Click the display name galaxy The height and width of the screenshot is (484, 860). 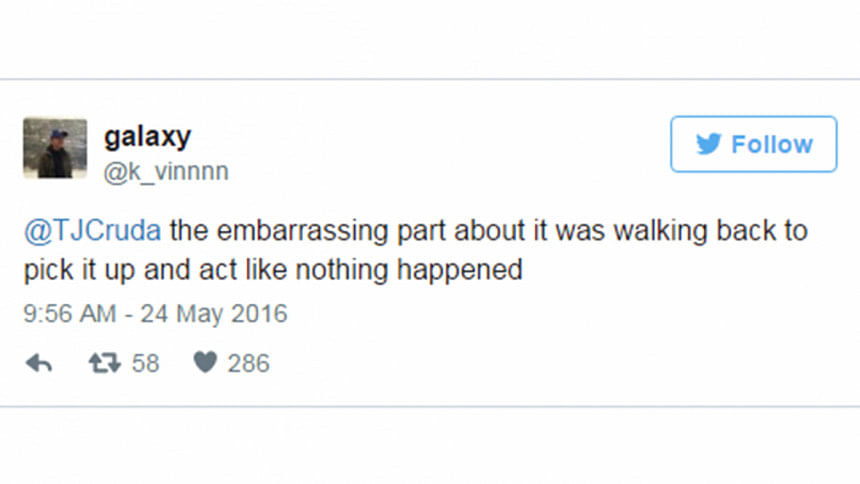(x=147, y=136)
